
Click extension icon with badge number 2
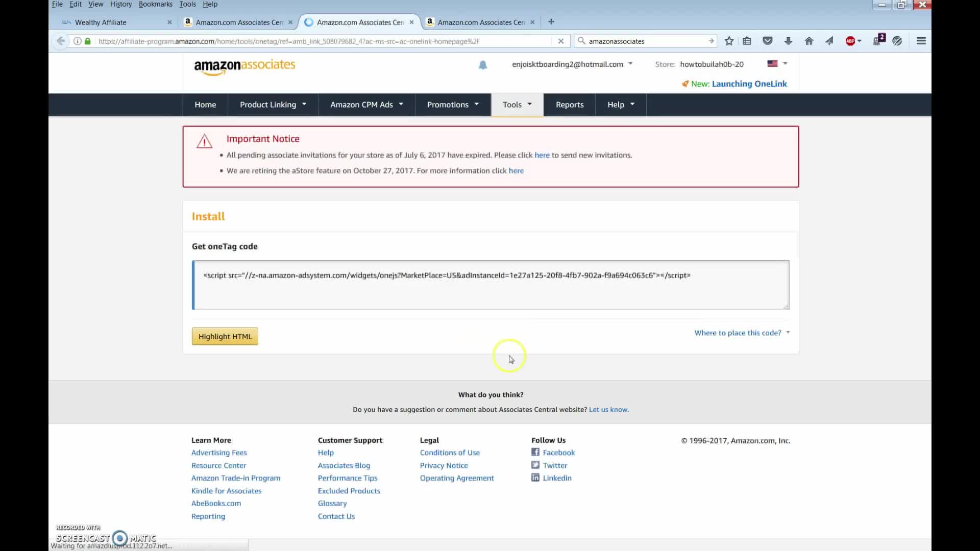[879, 40]
